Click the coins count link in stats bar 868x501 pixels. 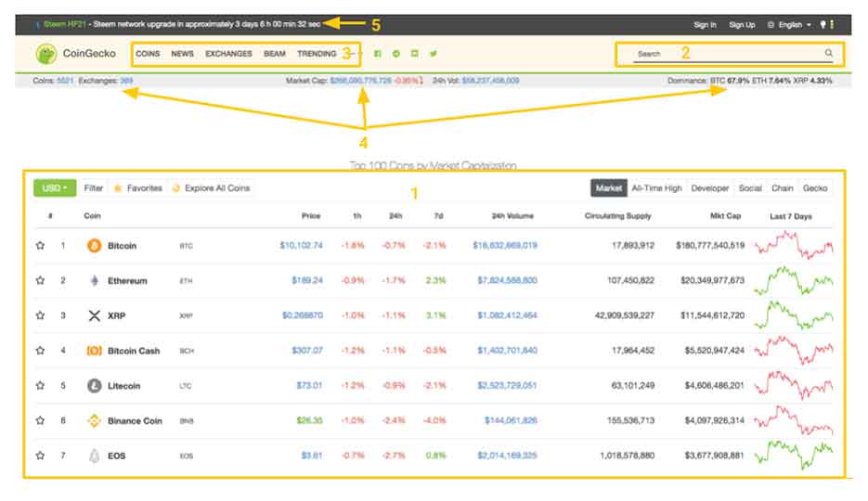65,81
